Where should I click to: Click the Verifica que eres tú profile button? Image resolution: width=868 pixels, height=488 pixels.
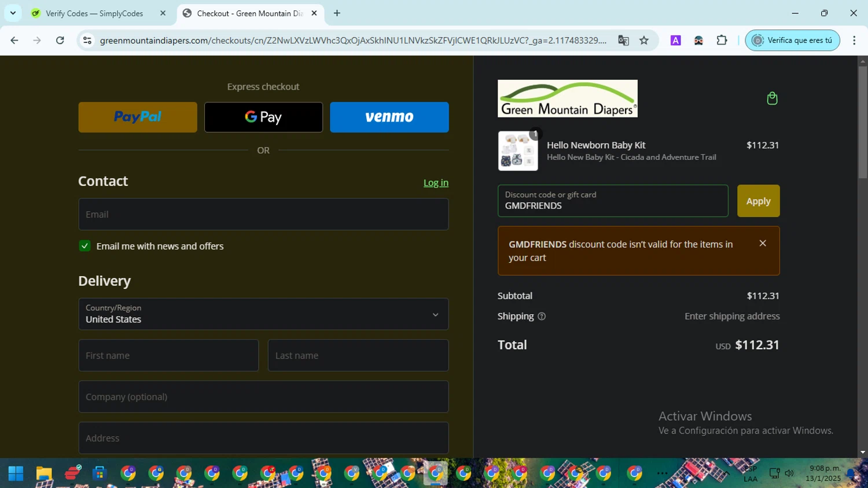click(792, 41)
